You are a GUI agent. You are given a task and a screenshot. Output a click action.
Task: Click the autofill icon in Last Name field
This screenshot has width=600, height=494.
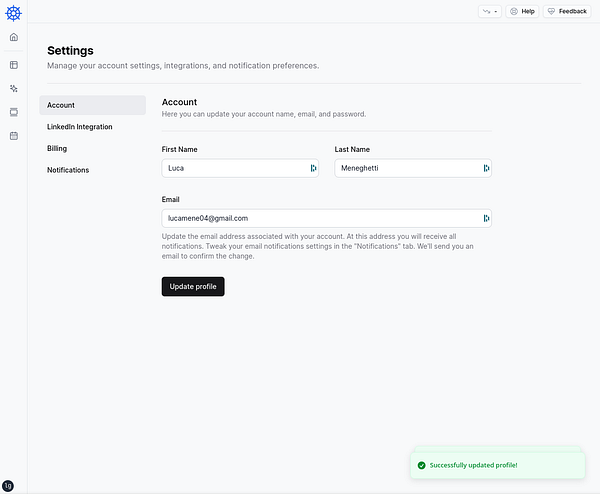click(486, 168)
